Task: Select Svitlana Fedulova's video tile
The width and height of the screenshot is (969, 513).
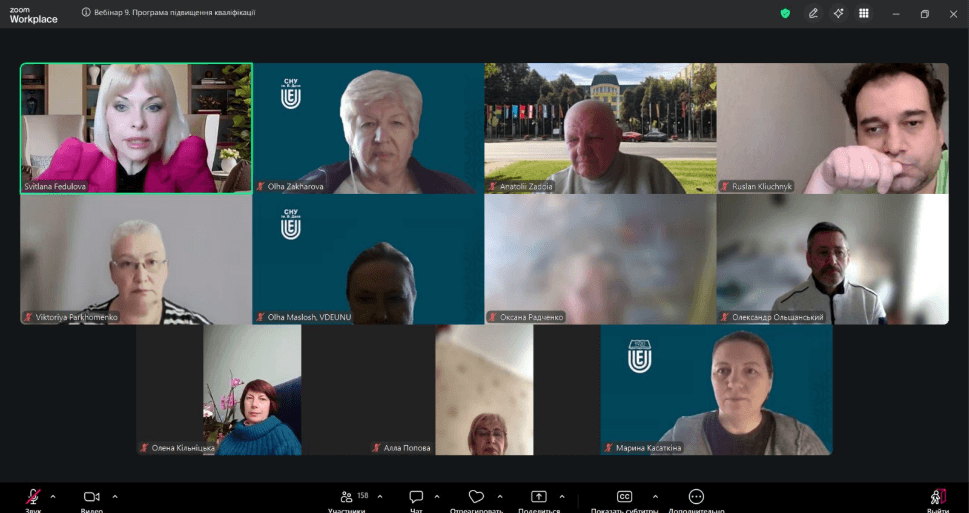Action: (x=136, y=128)
